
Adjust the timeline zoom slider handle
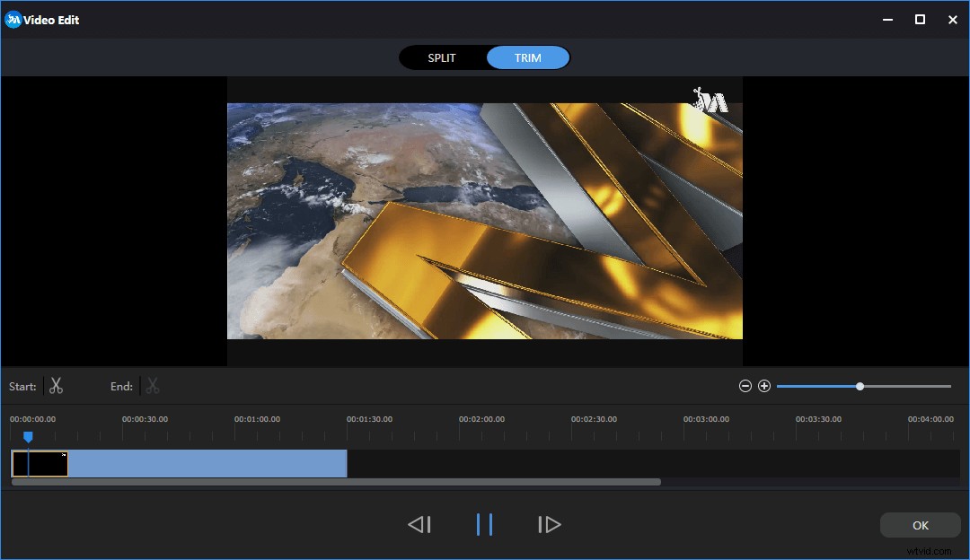click(860, 385)
